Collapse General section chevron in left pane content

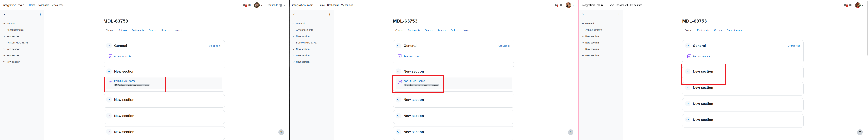pos(109,46)
